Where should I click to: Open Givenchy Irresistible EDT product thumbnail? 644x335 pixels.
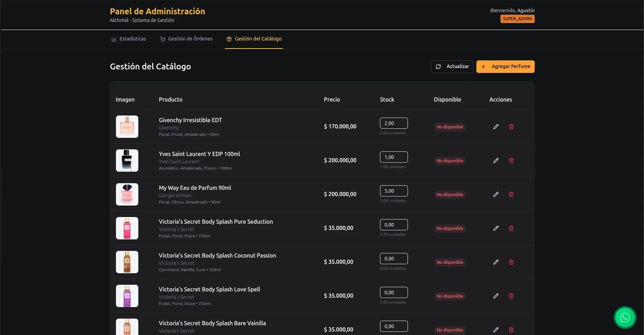127,127
